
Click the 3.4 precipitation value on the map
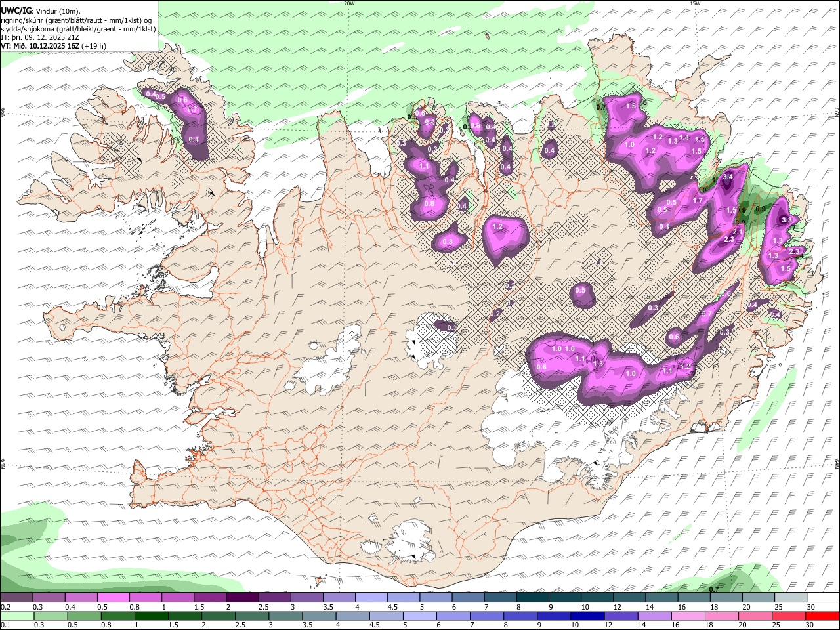point(727,177)
